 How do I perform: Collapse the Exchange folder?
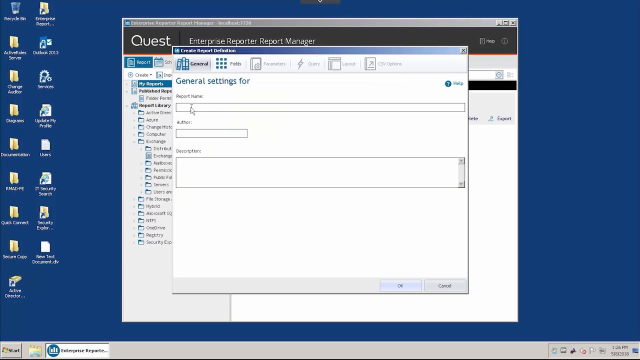click(x=134, y=142)
